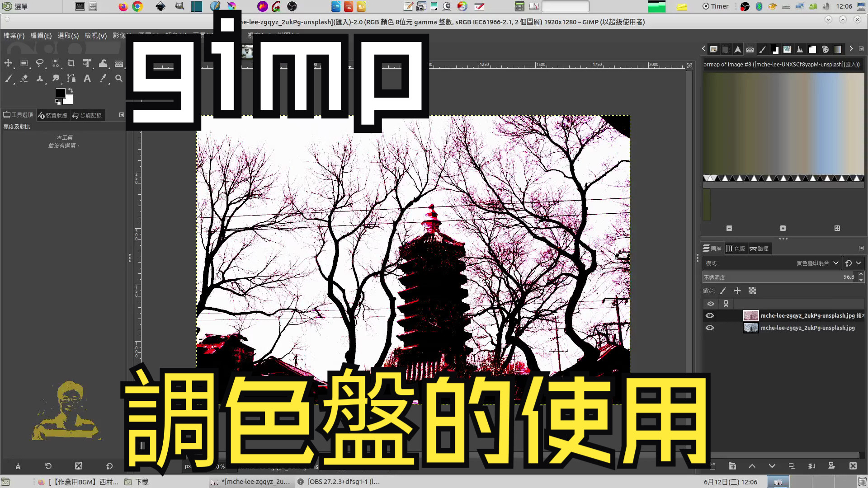Screen dimensions: 868x488
Task: Hide the bottom mche-lee-zgqyz_2ukPg-unsplash.jpg layer
Action: point(710,328)
